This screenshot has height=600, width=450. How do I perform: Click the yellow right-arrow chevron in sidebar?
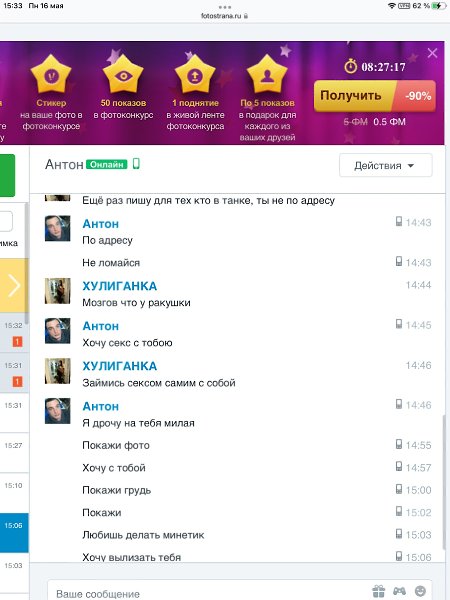point(14,285)
